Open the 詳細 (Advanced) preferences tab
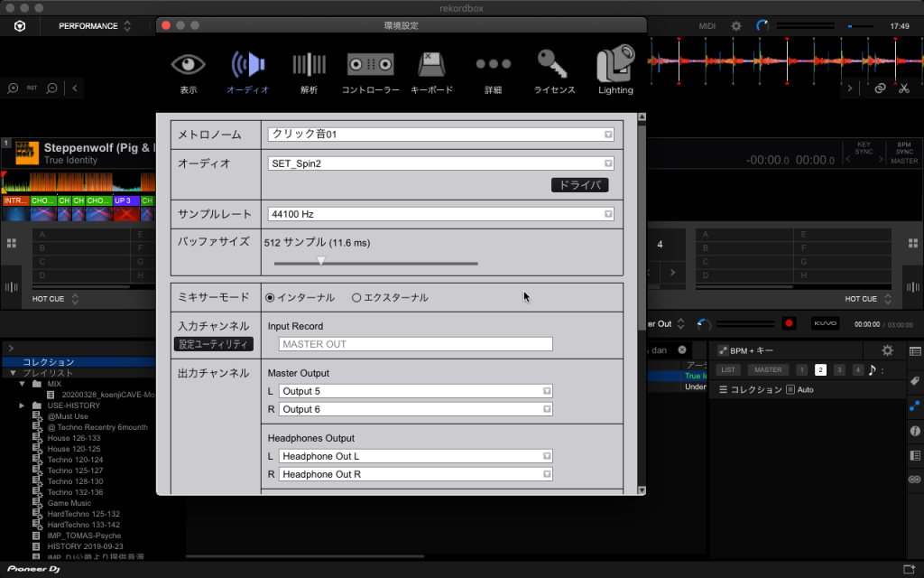 (x=494, y=73)
